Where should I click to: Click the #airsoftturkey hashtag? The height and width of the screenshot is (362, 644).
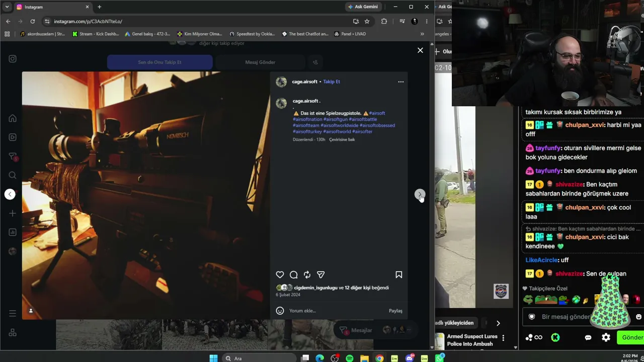(x=307, y=132)
